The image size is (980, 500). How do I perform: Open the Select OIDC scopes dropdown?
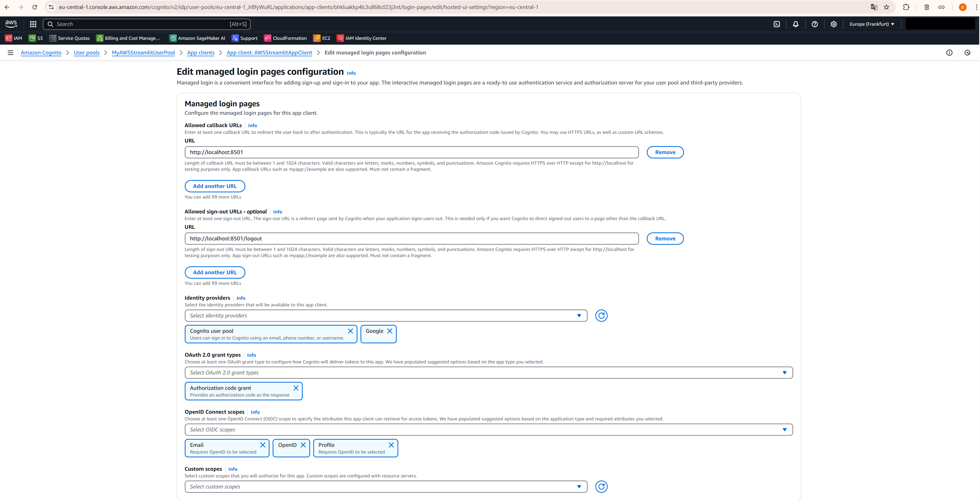(784, 430)
